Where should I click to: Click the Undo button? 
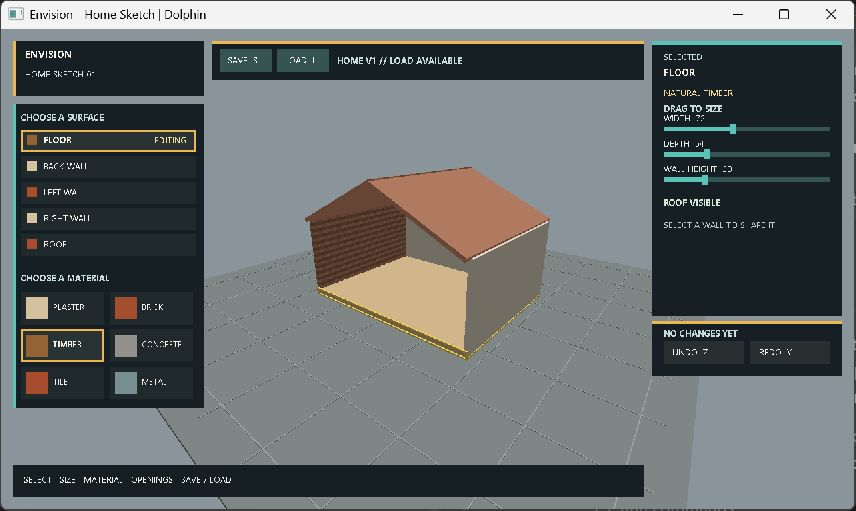point(703,352)
